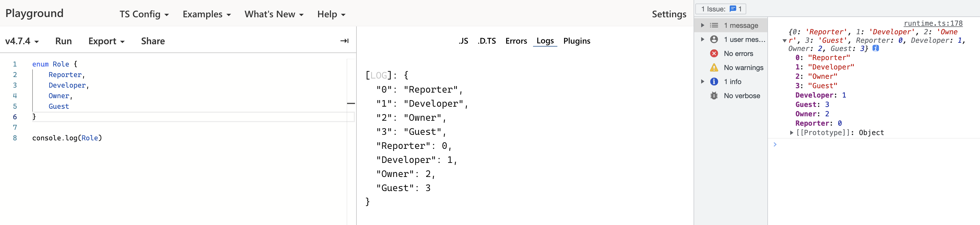
Task: Open the Examples dropdown menu
Action: point(207,14)
